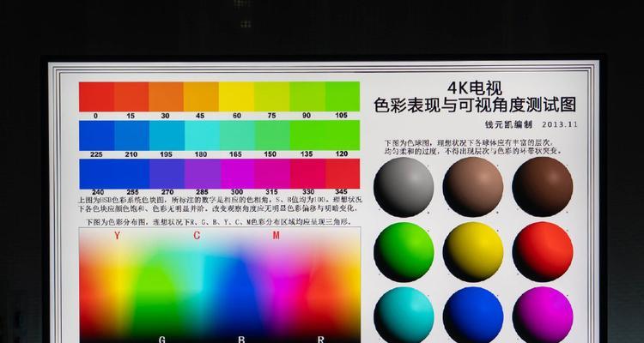Select the light brown sphere
644x343 pixels.
[473, 187]
